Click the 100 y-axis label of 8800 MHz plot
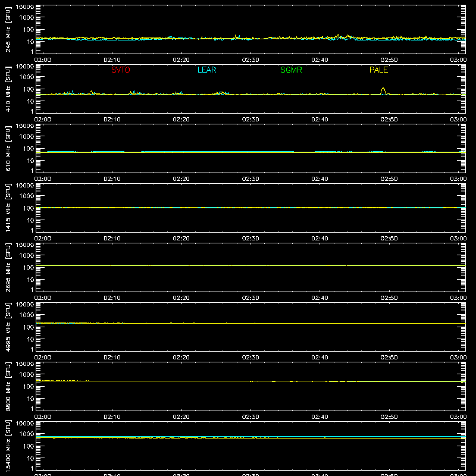Viewport: 476px width, 476px height. [x=29, y=386]
